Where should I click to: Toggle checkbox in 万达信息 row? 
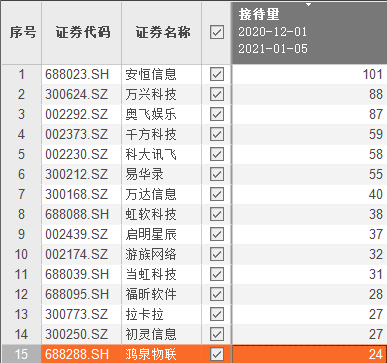point(217,194)
